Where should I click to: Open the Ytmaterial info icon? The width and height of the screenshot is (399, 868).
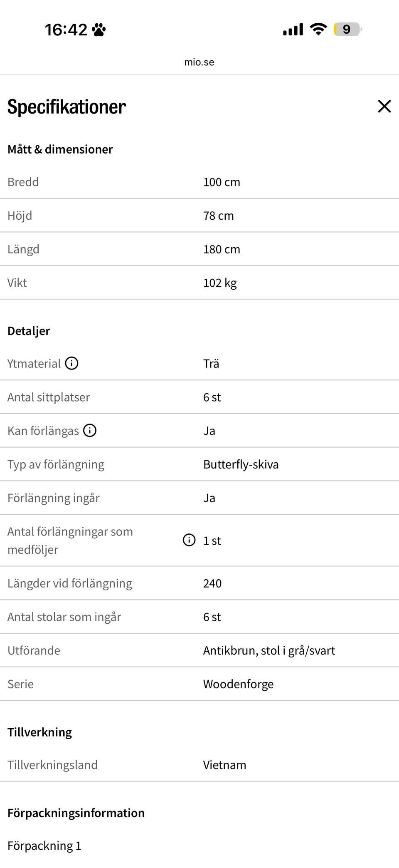click(x=71, y=363)
